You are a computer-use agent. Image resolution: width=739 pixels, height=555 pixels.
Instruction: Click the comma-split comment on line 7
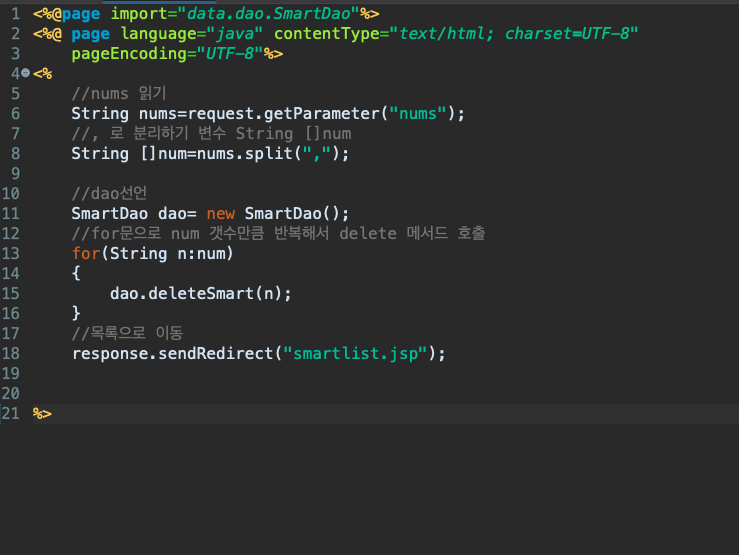[x=211, y=134]
